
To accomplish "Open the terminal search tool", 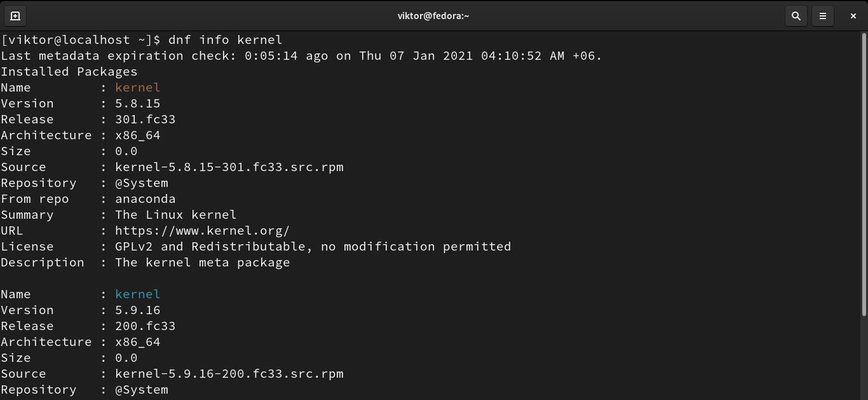I will (x=796, y=16).
